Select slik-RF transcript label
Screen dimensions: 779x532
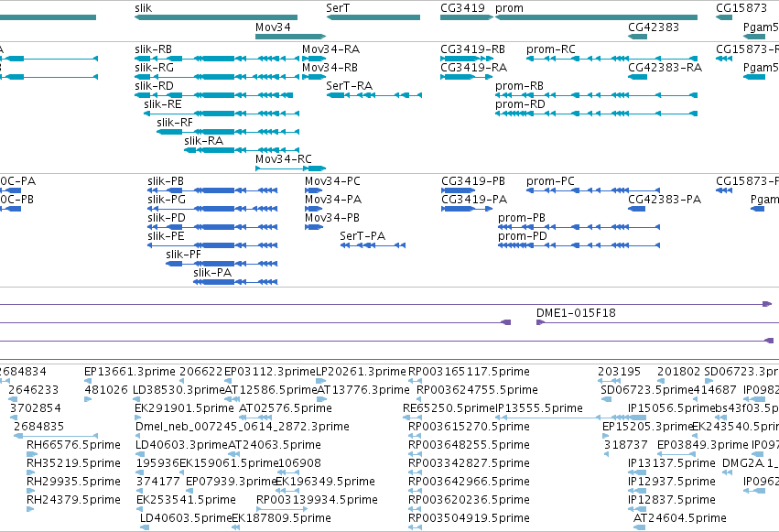174,123
